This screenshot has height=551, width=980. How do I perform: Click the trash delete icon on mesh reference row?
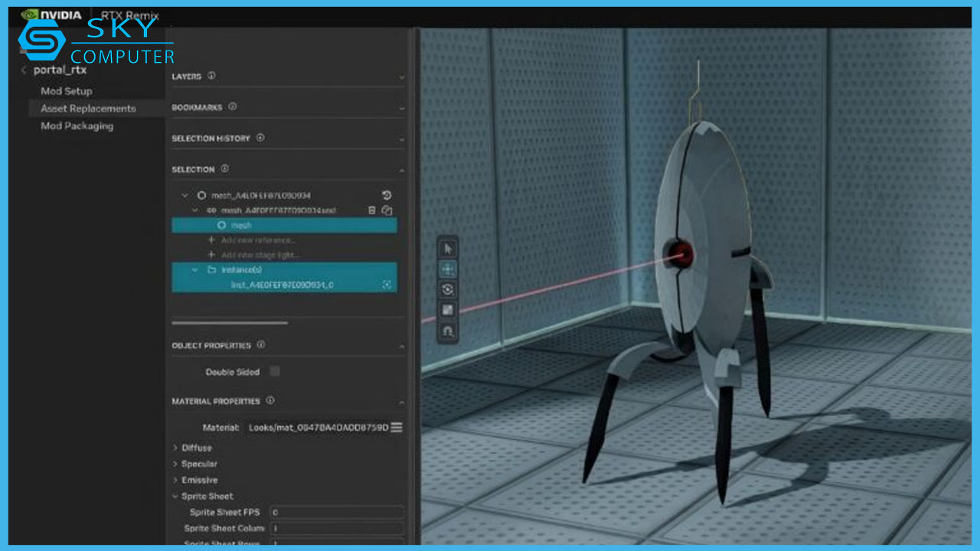[372, 210]
